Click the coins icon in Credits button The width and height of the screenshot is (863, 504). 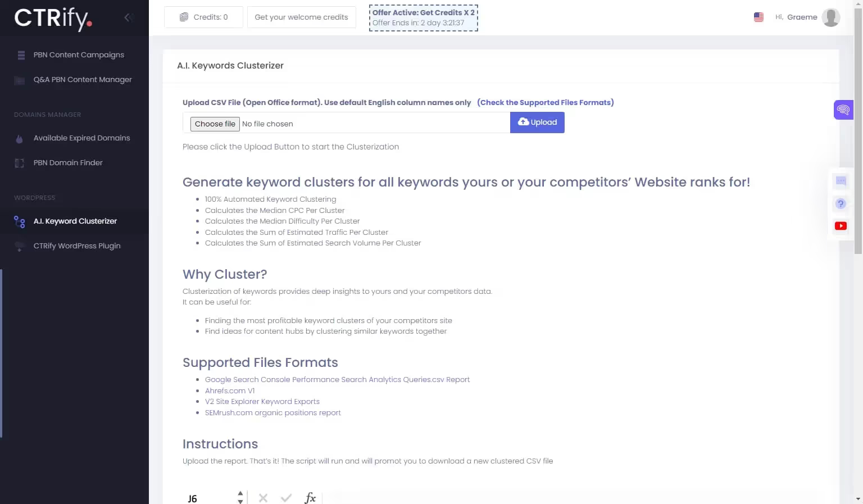(x=184, y=17)
